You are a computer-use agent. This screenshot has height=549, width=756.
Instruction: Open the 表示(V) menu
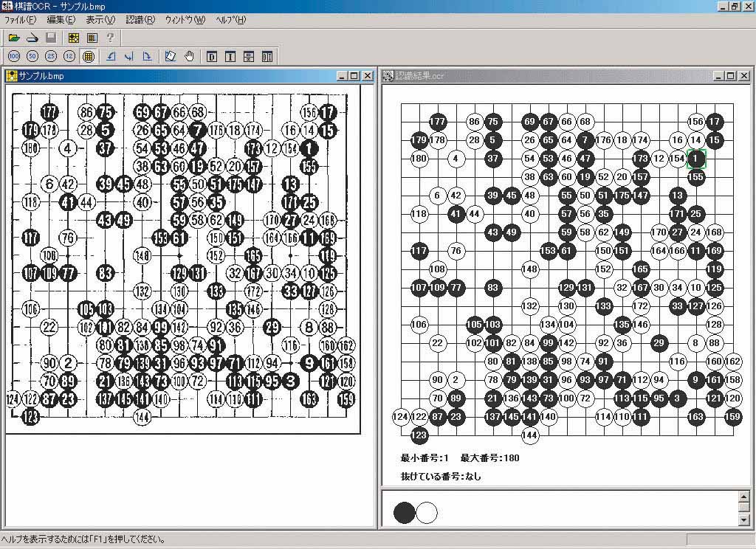100,20
